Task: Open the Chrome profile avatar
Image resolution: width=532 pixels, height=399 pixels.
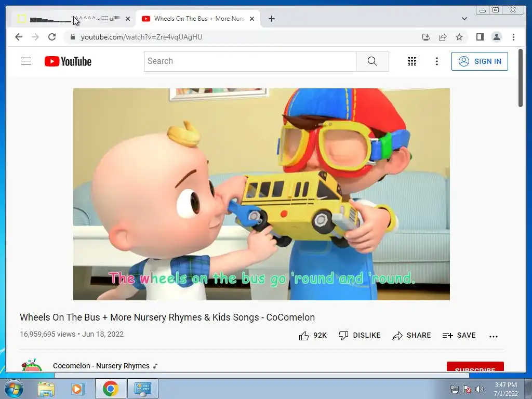Action: [x=496, y=37]
